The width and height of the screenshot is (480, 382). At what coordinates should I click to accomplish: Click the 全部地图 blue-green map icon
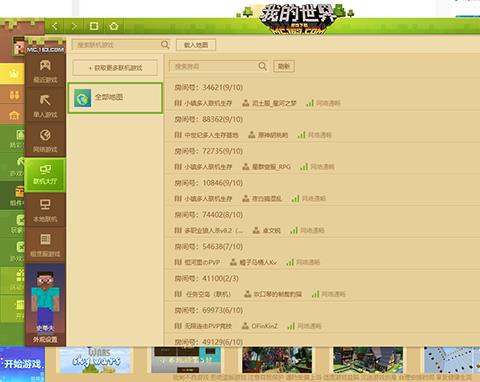(83, 98)
